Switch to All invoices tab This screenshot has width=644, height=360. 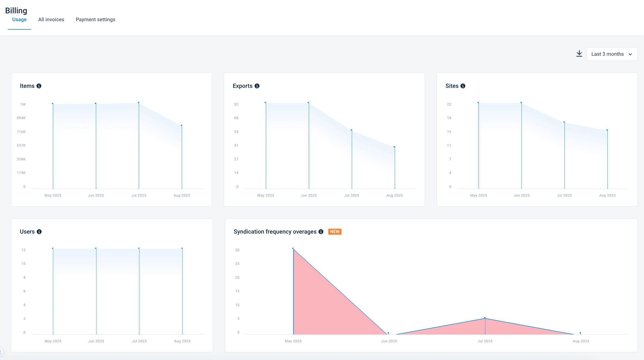[51, 20]
